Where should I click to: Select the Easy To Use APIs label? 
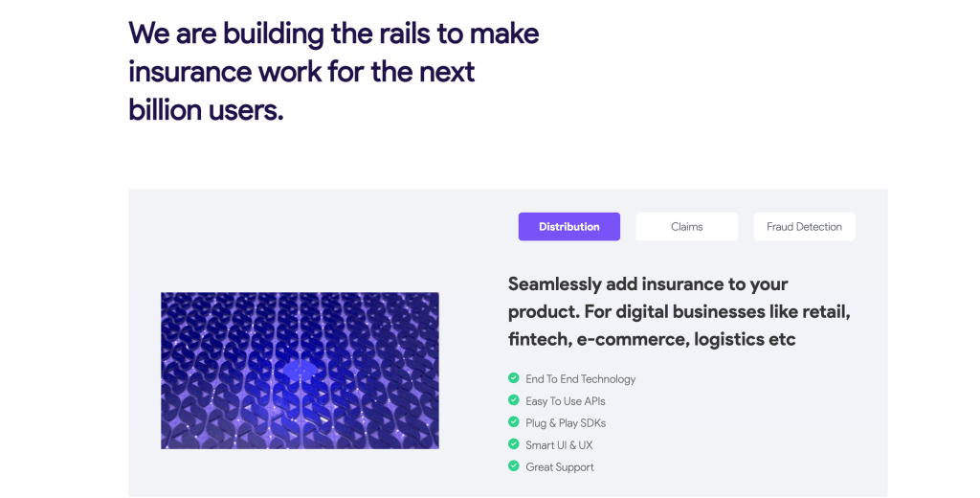(565, 401)
